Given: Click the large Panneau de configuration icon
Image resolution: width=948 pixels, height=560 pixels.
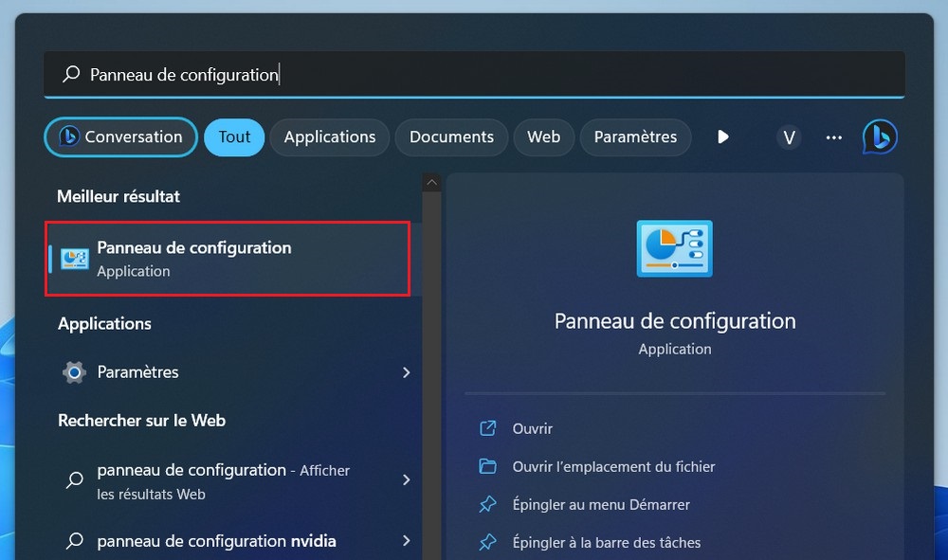Looking at the screenshot, I should pos(674,249).
